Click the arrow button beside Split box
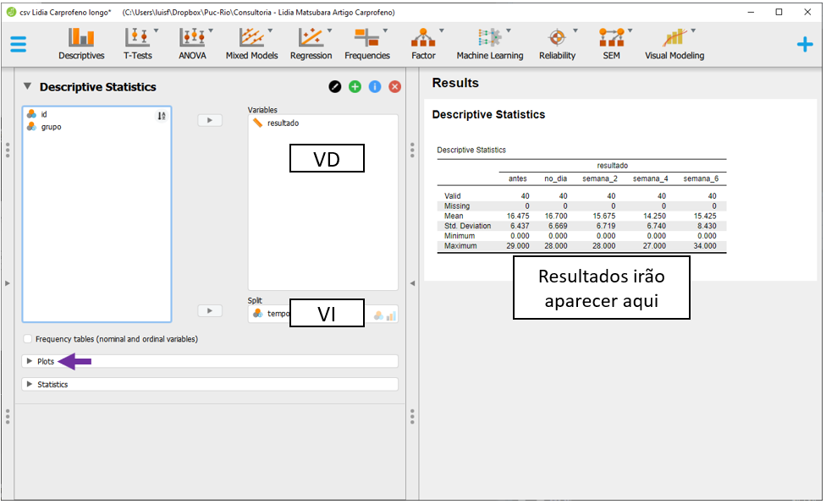The width and height of the screenshot is (826, 504). pos(209,311)
